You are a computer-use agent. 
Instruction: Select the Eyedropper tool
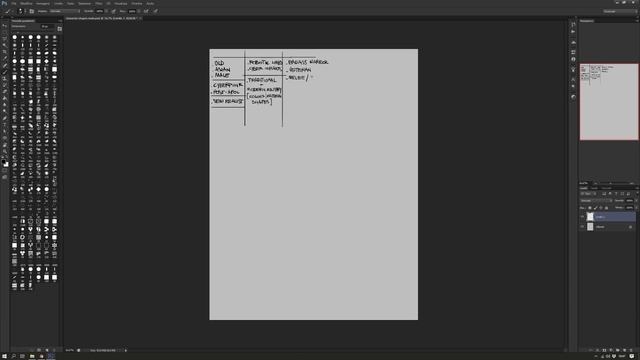pos(4,58)
